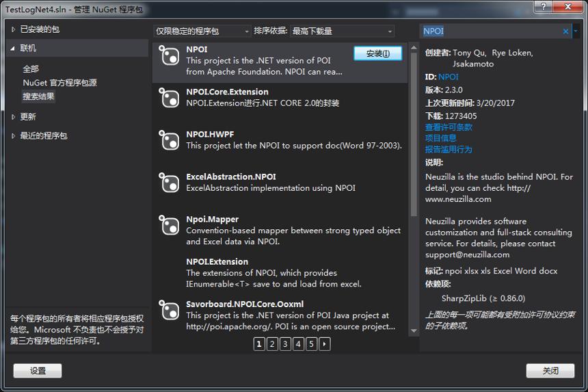Clear the NPOI search text with the X icon
Image resolution: width=588 pixels, height=392 pixels.
click(x=565, y=31)
